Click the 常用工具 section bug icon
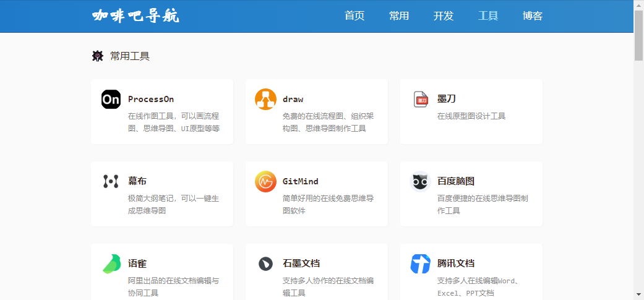The width and height of the screenshot is (644, 300). point(97,56)
